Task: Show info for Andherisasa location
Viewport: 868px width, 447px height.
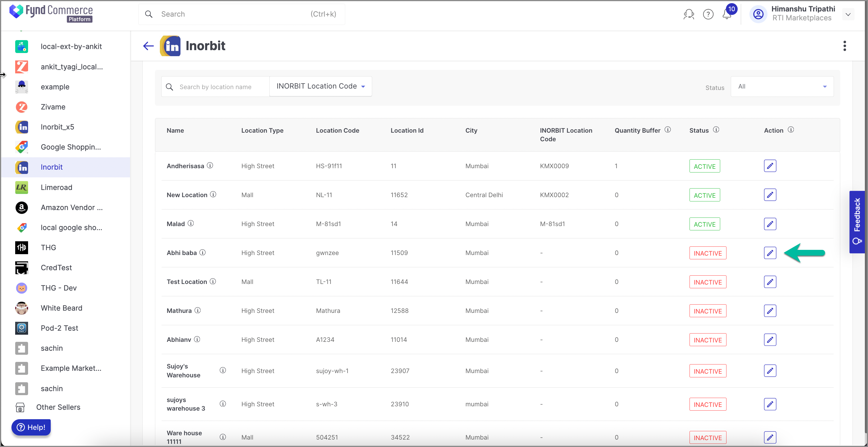Action: pos(210,166)
